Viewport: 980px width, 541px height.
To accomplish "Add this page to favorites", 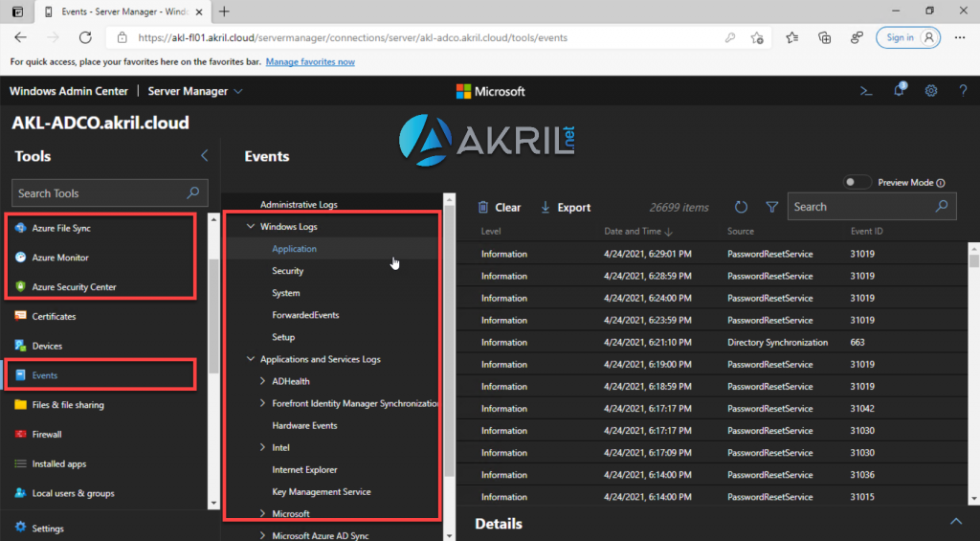I will [757, 37].
